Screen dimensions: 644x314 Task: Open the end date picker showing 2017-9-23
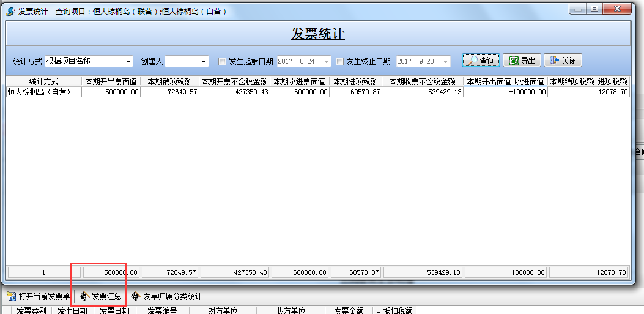(445, 61)
